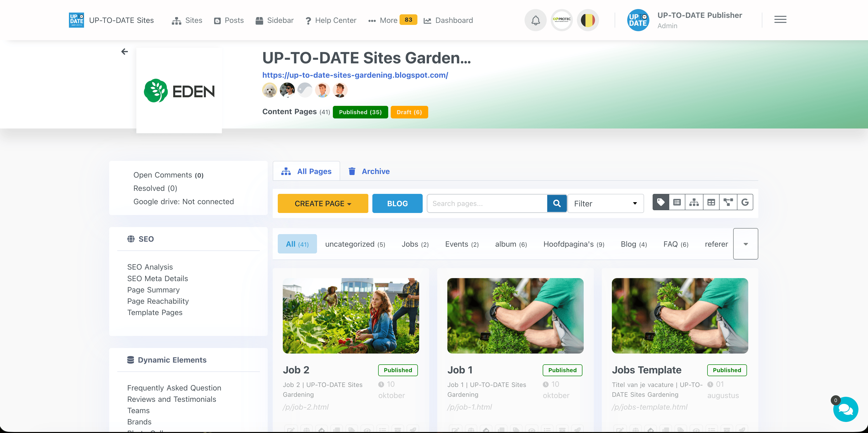Open Page Summary

(x=153, y=290)
